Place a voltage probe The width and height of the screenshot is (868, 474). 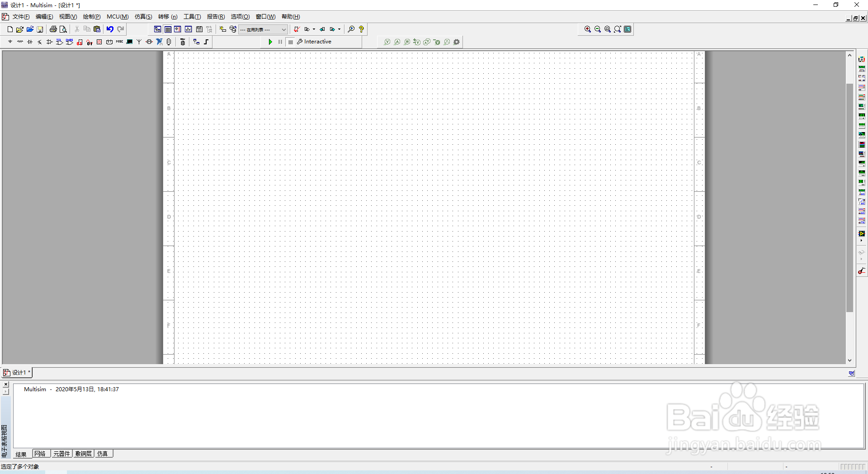tap(387, 42)
